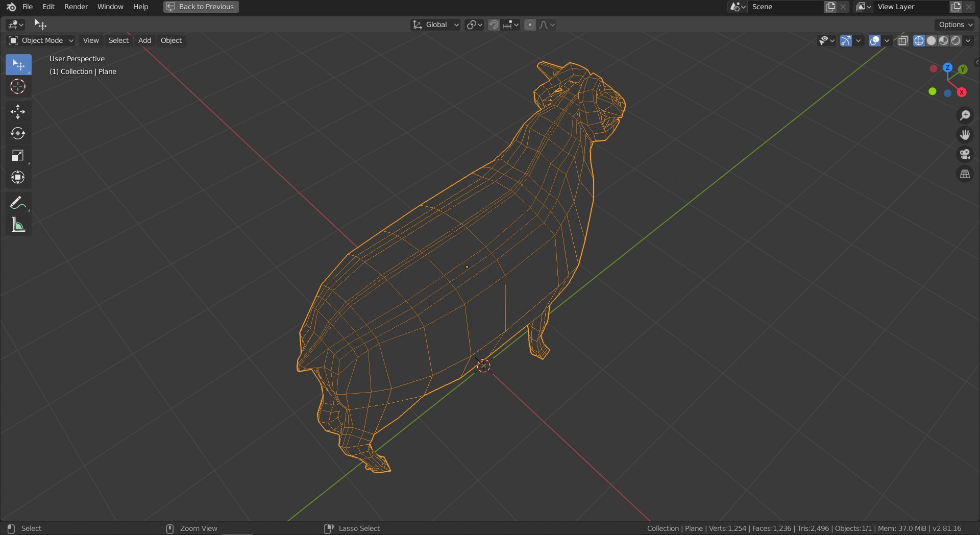Click the 3D cursor at the scene origin
Viewport: 980px width, 535px height.
[x=483, y=366]
